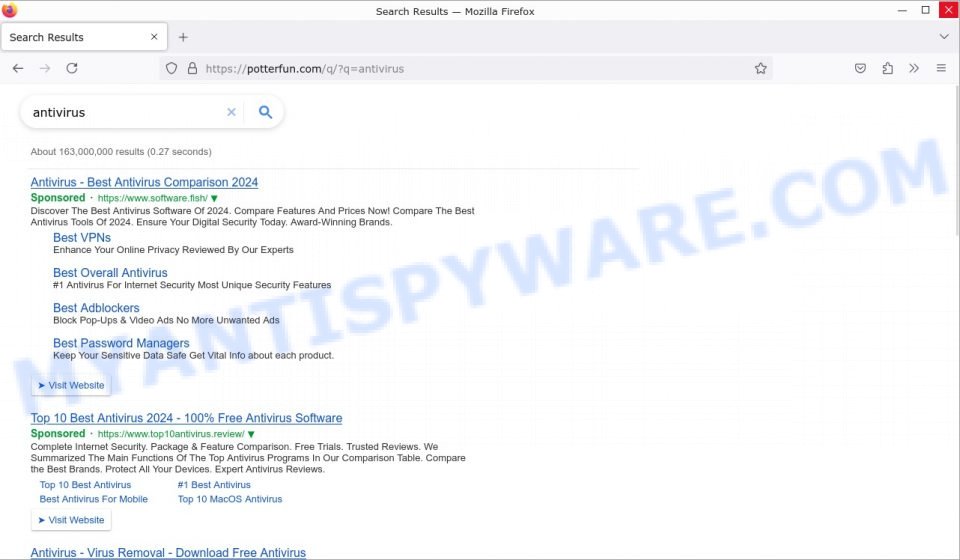The height and width of the screenshot is (560, 960).
Task: Open a new tab with plus
Action: [183, 37]
